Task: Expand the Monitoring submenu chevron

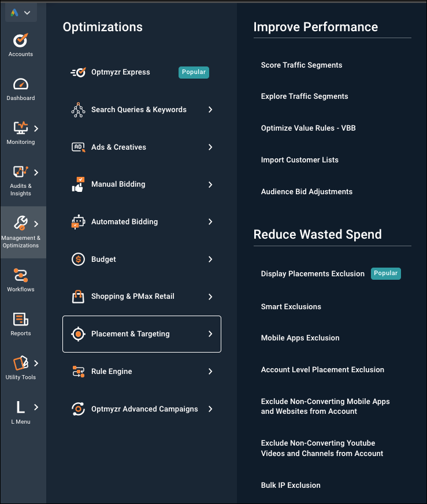Action: [x=36, y=128]
